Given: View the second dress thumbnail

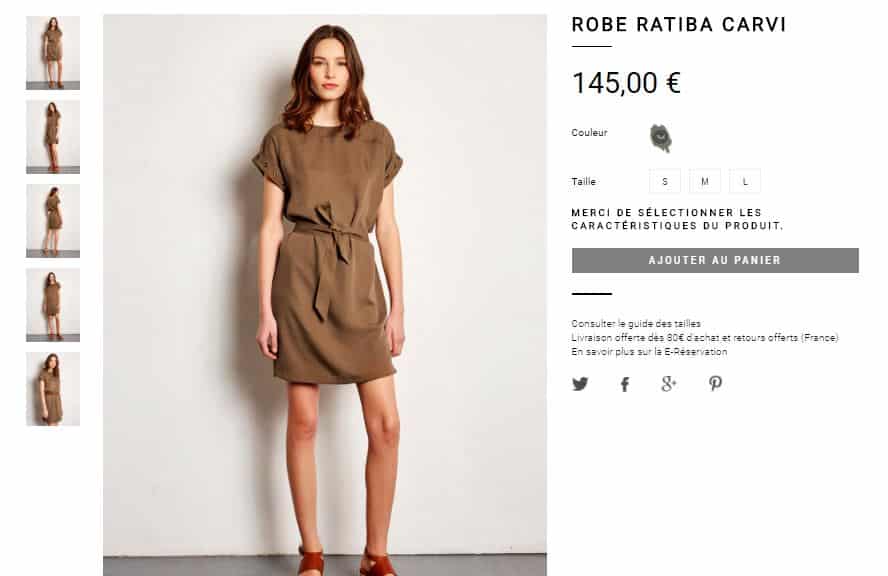Looking at the screenshot, I should click(53, 136).
